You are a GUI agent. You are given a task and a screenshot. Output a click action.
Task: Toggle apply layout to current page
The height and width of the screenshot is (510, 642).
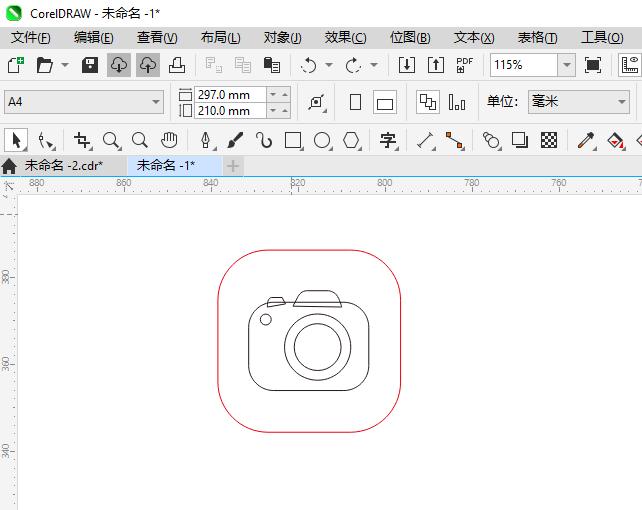point(457,102)
